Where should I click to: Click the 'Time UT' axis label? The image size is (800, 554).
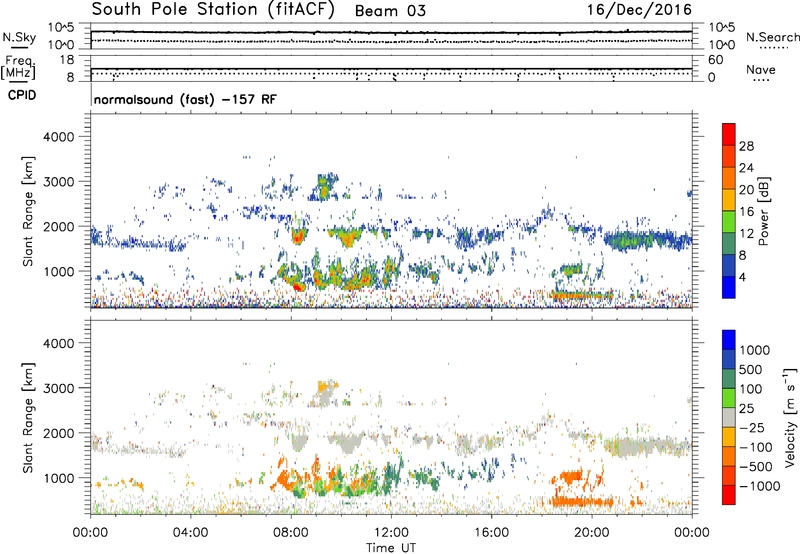(x=391, y=548)
